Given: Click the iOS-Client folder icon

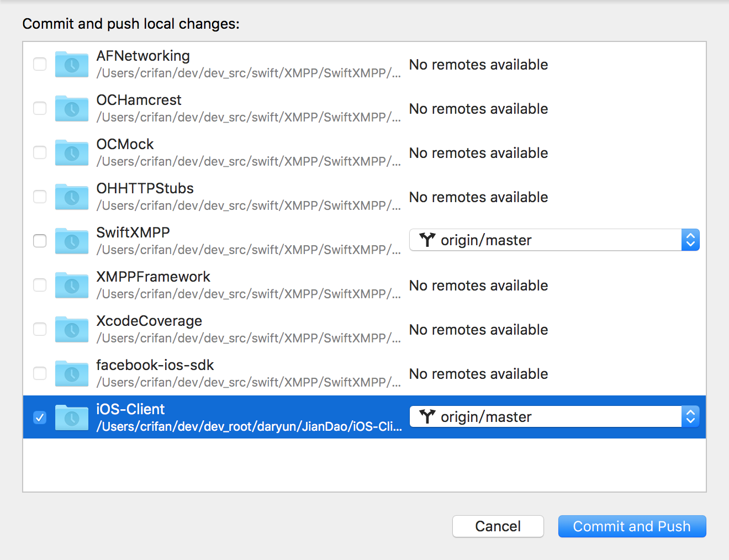Looking at the screenshot, I should 71,418.
